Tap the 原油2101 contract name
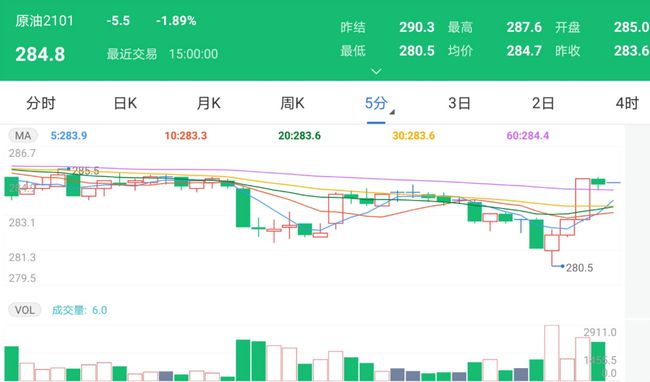 pyautogui.click(x=44, y=21)
